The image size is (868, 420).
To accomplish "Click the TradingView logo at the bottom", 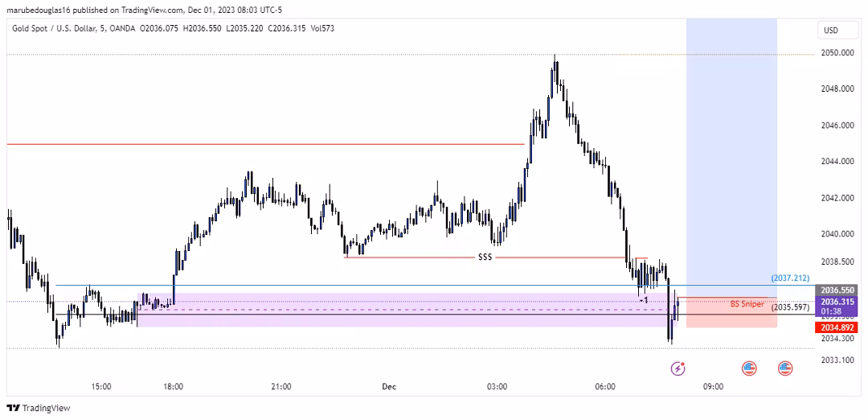I will click(39, 408).
